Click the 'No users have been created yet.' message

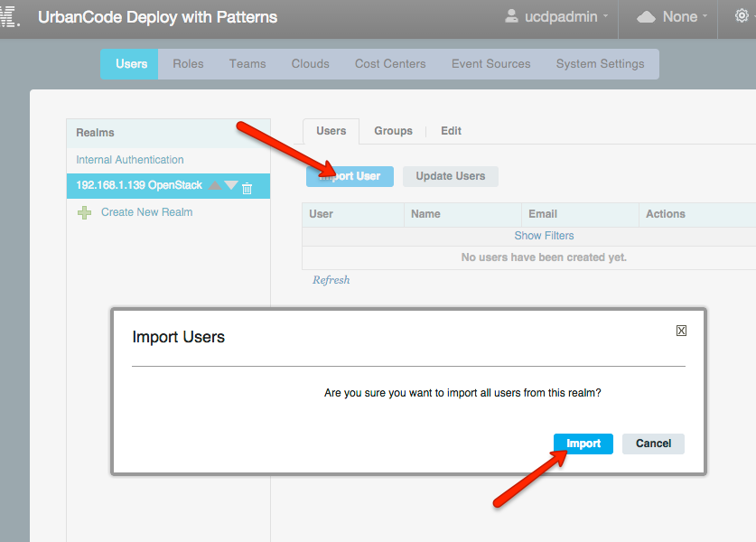[544, 257]
